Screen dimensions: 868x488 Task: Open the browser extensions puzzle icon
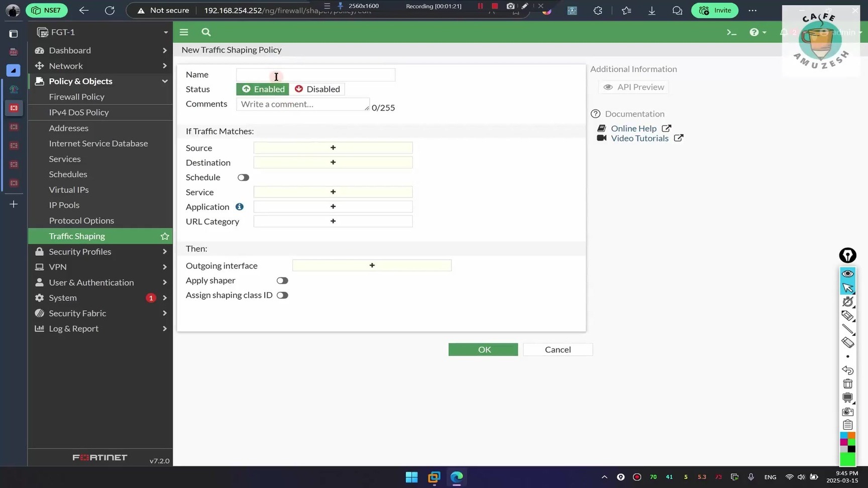[x=598, y=10]
